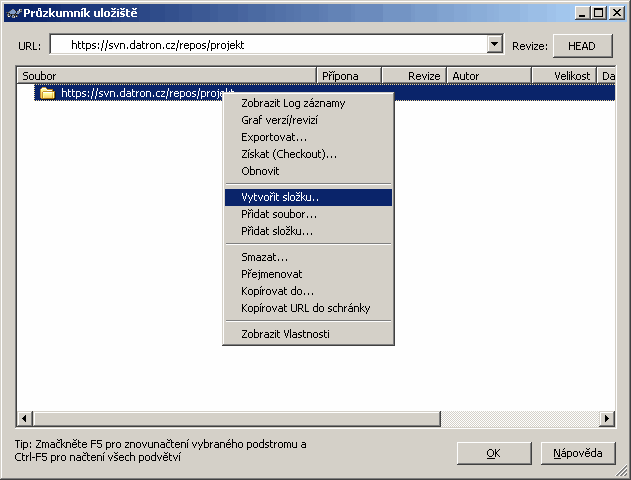Choose 'Přidat soubor...' from the menu
631x480 pixels.
pos(279,214)
